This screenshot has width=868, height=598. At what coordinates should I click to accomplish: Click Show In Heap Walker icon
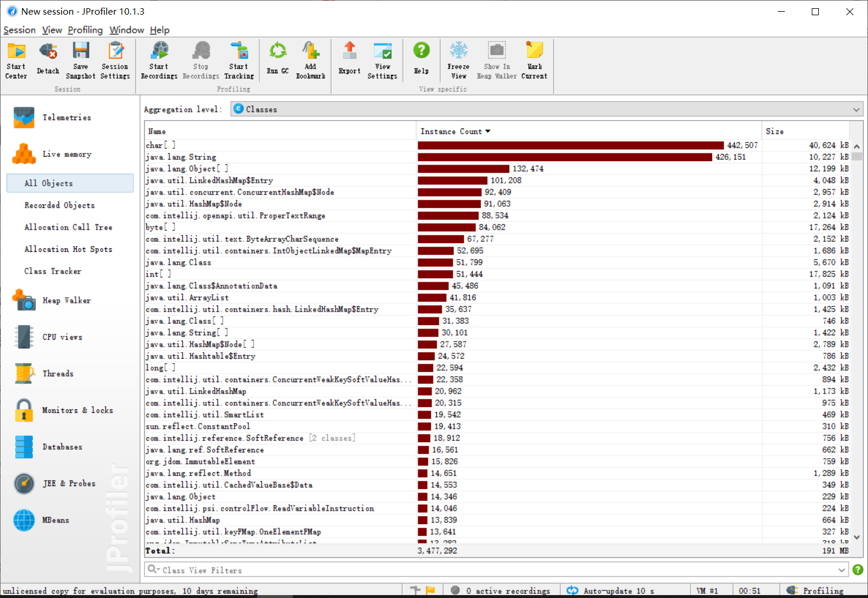(x=497, y=60)
